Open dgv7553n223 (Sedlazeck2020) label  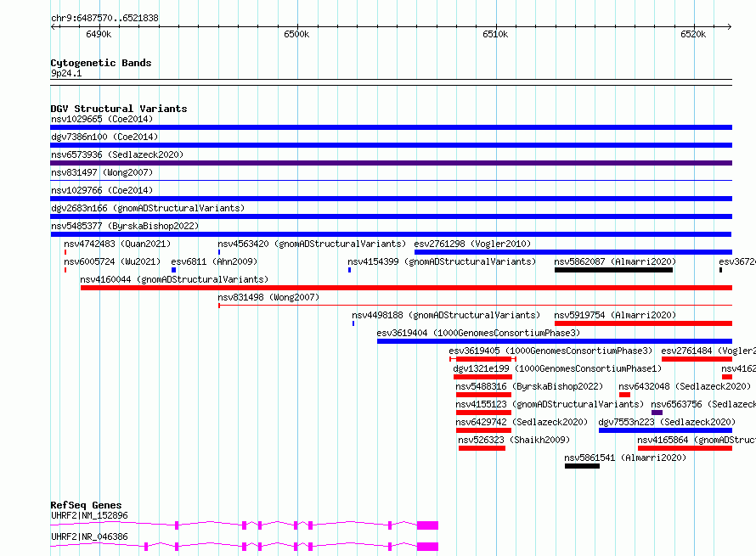pyautogui.click(x=667, y=422)
